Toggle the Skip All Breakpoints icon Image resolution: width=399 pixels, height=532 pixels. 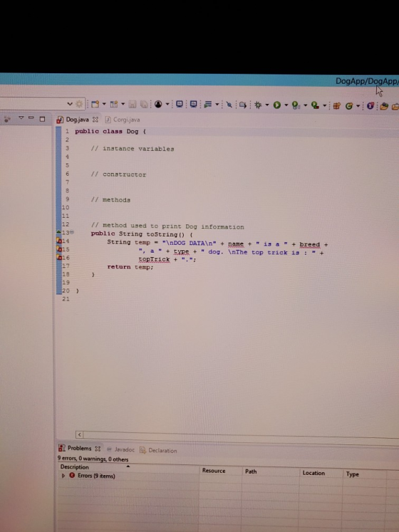(229, 105)
